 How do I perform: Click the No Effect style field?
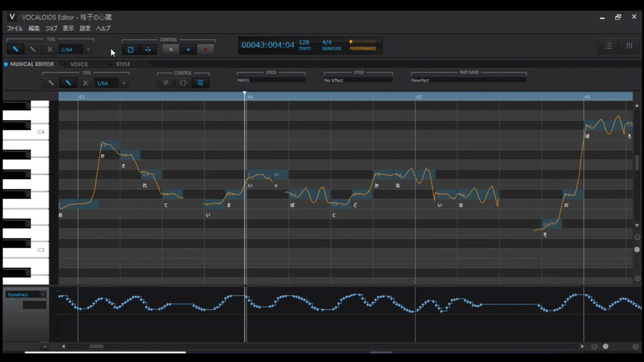pyautogui.click(x=358, y=80)
